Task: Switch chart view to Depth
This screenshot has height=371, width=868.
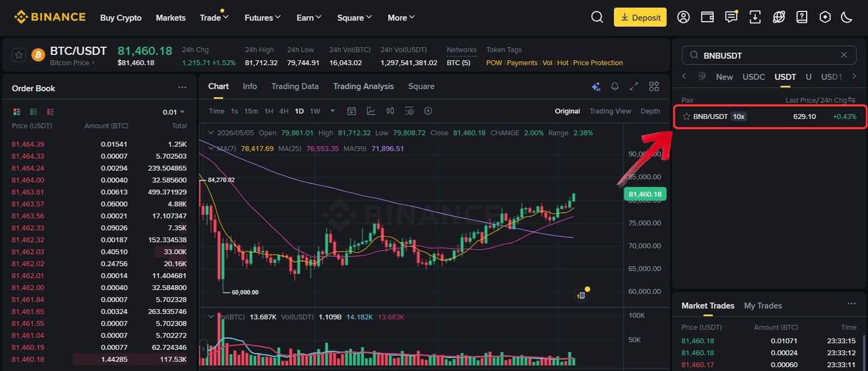Action: 650,111
